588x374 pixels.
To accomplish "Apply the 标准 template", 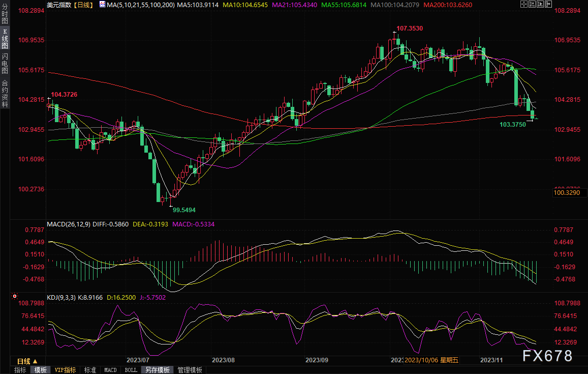I will [90, 370].
